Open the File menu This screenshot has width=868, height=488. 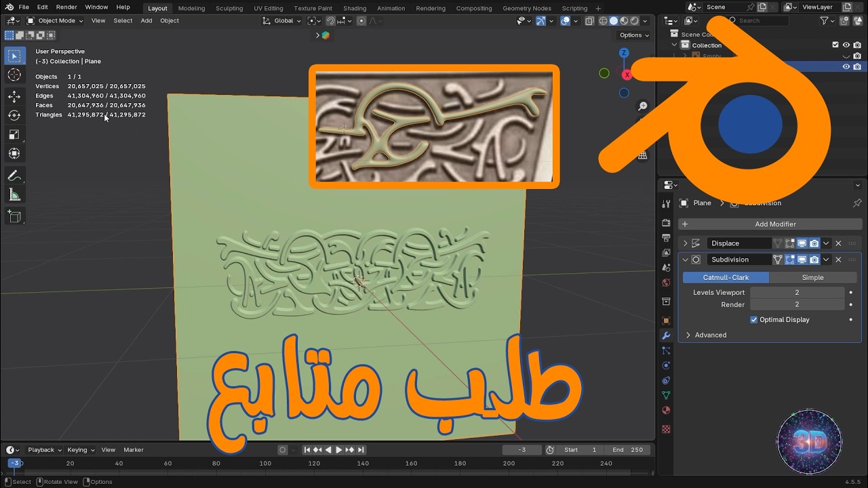[24, 7]
